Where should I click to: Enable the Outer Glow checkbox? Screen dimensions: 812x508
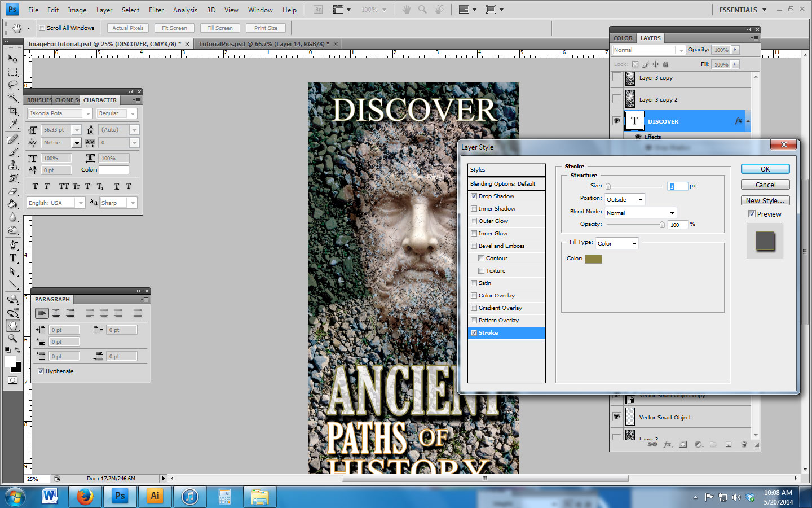coord(474,221)
